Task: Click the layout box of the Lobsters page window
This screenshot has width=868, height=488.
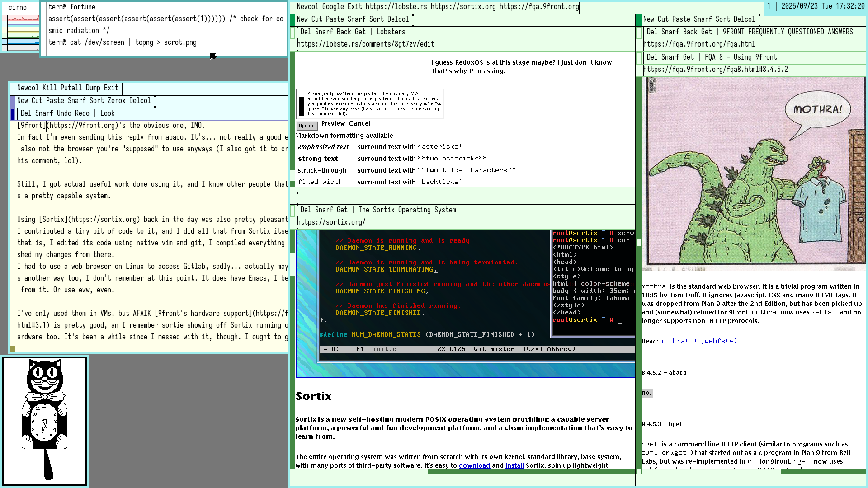Action: click(x=293, y=33)
